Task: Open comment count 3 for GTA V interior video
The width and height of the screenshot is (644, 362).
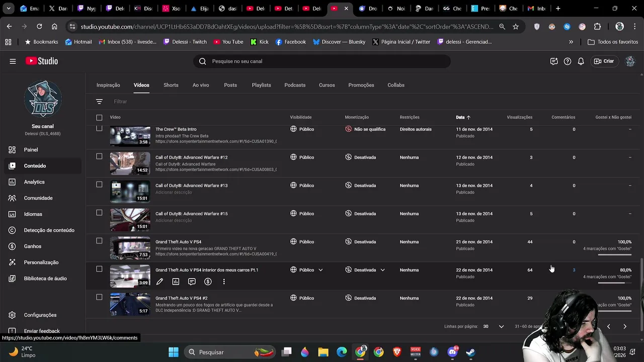Action: (574, 270)
